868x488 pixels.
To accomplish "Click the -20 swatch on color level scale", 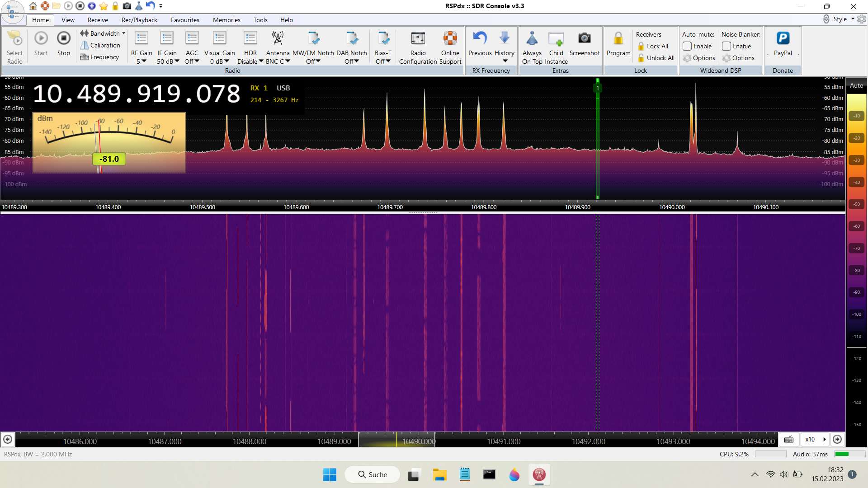I will pos(856,138).
